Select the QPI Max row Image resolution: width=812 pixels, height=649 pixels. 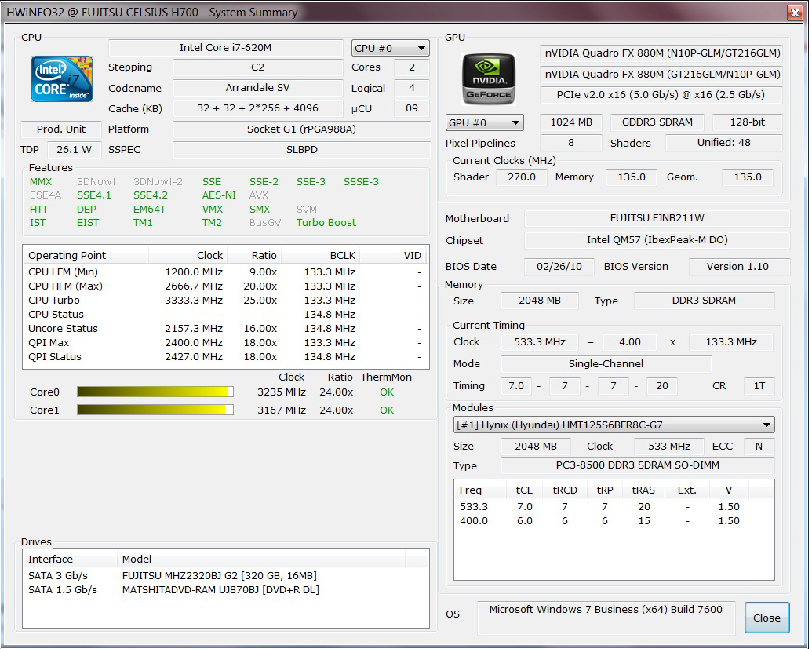[x=226, y=343]
